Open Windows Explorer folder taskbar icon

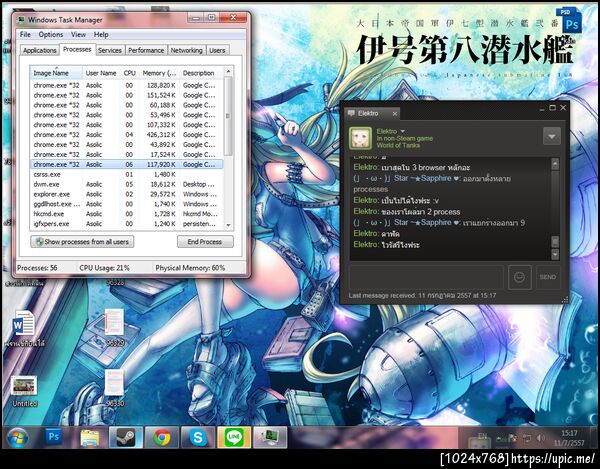click(90, 438)
